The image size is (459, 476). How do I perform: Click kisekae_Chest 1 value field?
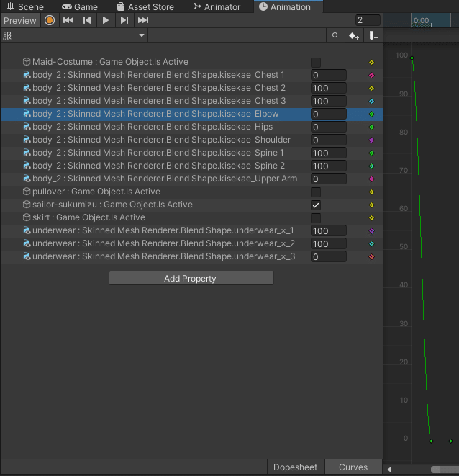click(x=329, y=76)
